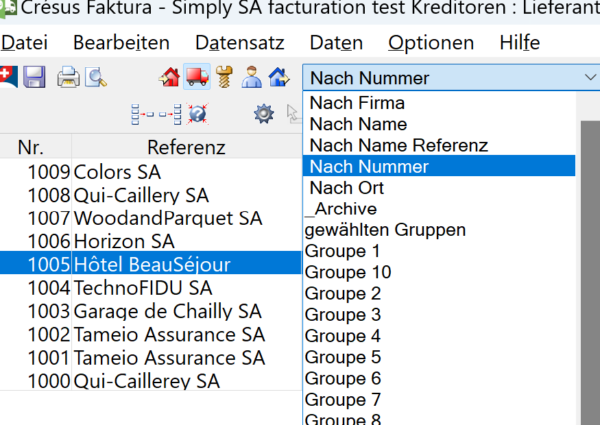Screen dimensions: 600x425
Task: Click the Crésus Faktura application icon
Action: [x=8, y=9]
